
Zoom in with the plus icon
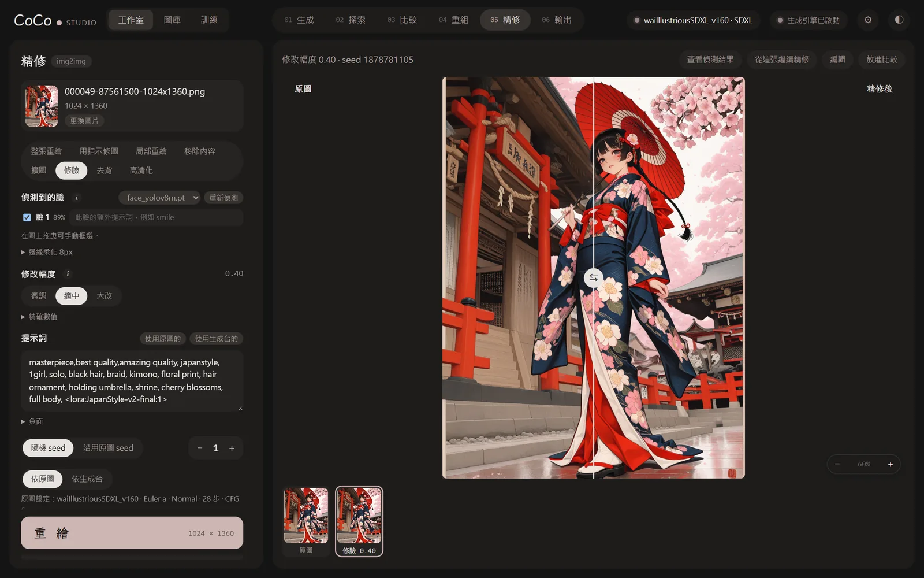[x=890, y=464]
